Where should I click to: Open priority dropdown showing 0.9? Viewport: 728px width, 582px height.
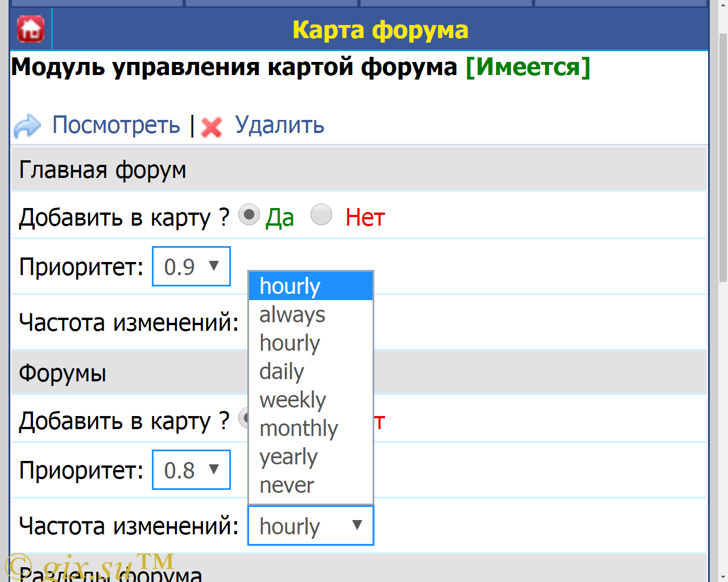(191, 266)
